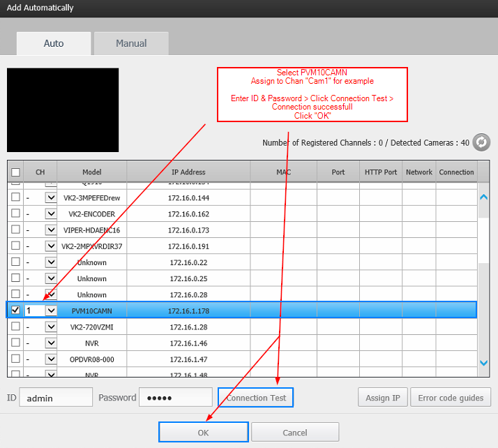Open channel dropdown for VK2-ENCODER
498x448 pixels.
click(x=51, y=214)
